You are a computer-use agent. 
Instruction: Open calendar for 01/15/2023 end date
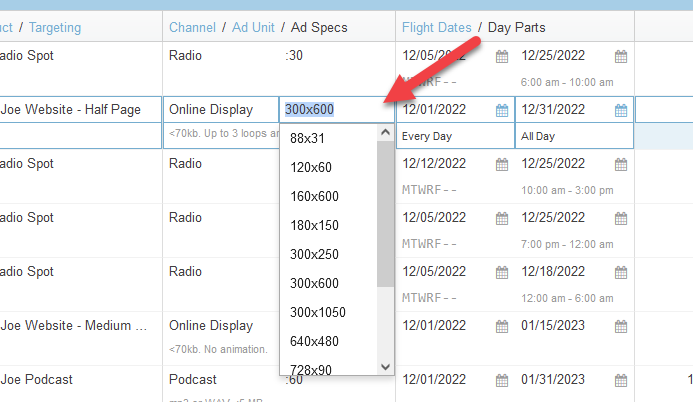(621, 327)
